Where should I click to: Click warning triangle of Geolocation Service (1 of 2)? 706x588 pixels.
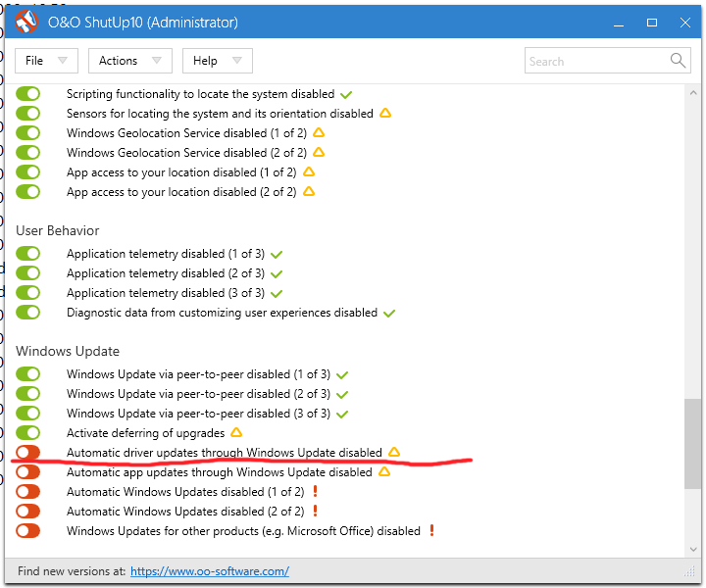319,132
